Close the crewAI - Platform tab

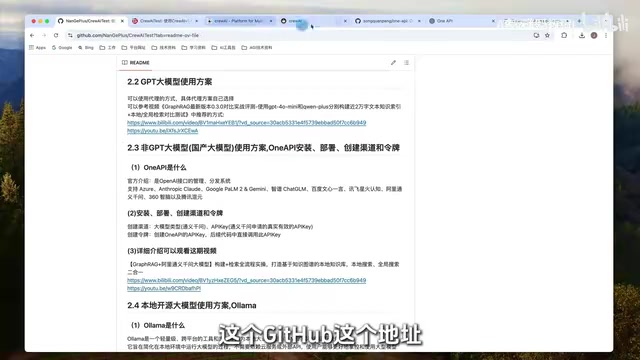(271, 21)
